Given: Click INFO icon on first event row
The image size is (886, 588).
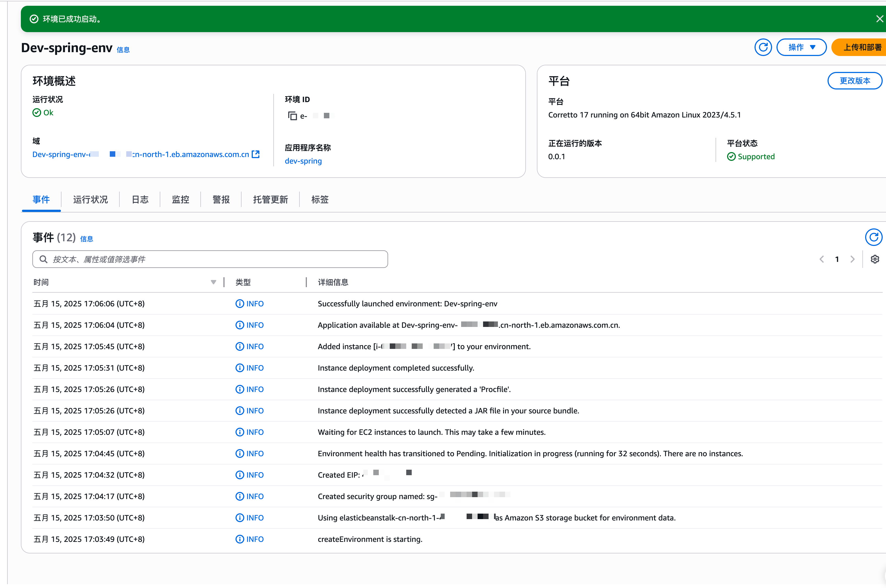Looking at the screenshot, I should click(240, 303).
